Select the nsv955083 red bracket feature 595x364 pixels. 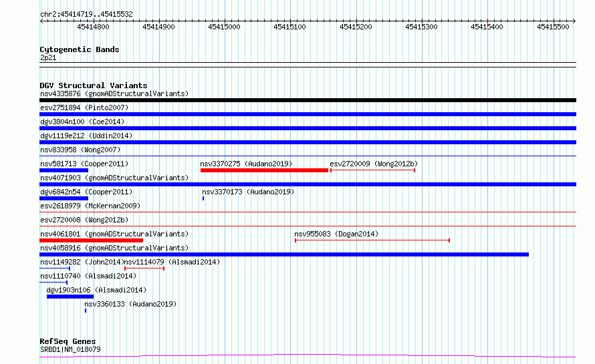(372, 240)
